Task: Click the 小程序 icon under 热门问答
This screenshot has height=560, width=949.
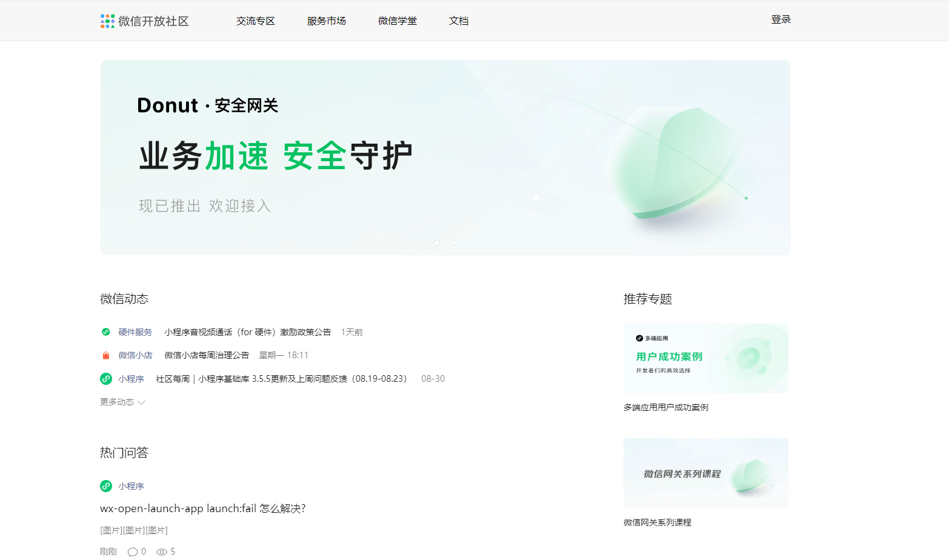Action: tap(106, 486)
